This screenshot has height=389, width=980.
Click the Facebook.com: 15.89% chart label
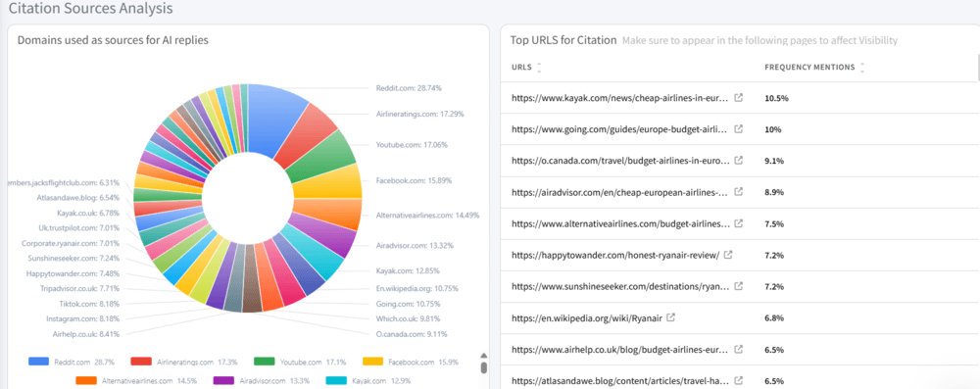[x=414, y=180]
